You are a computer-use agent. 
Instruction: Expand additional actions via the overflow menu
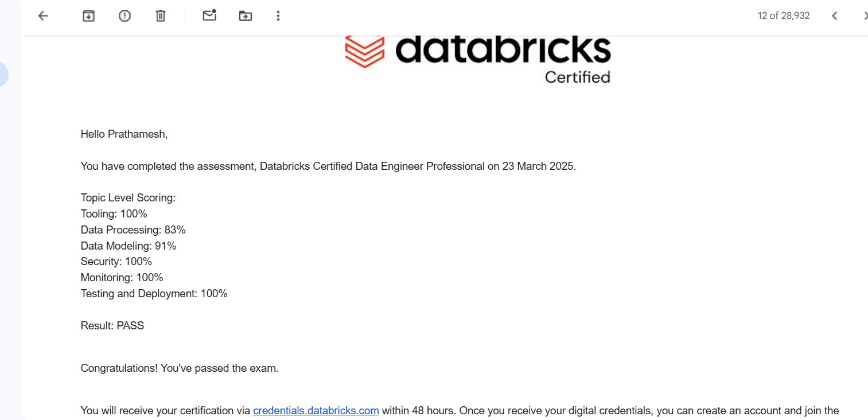pos(278,15)
